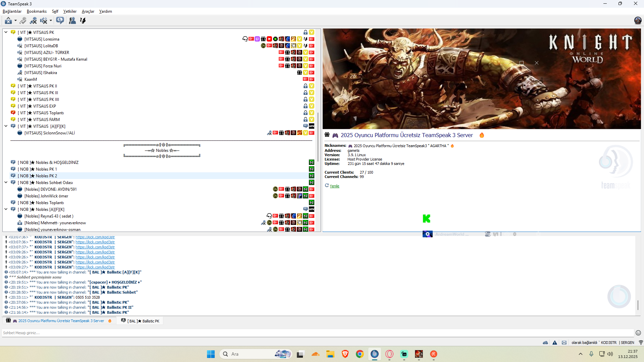The height and width of the screenshot is (362, 644).
Task: Collapse the VITSAUS [A][F][K] channel
Action: (6, 126)
